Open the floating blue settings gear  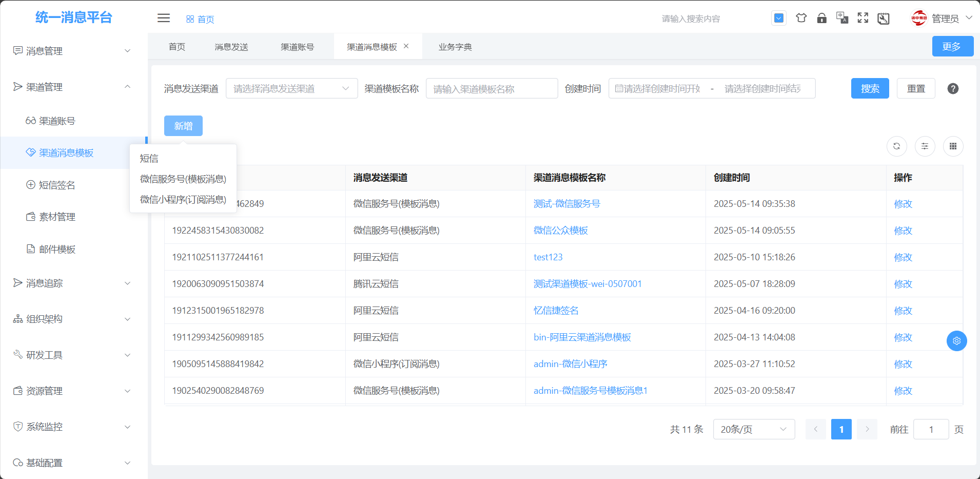tap(956, 341)
